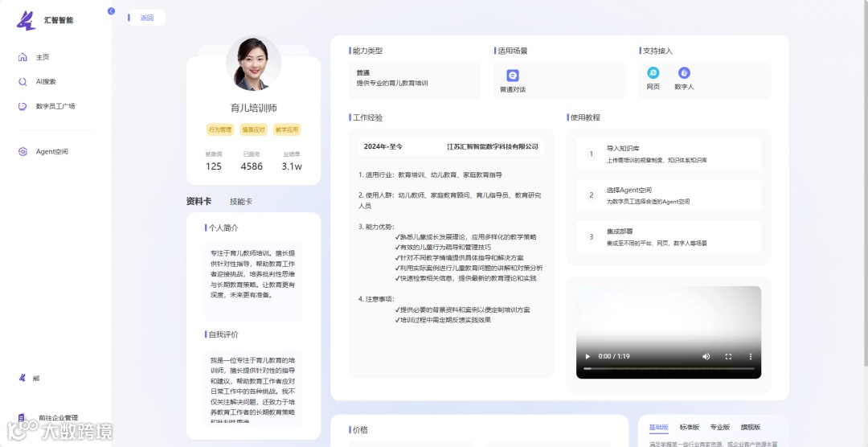This screenshot has height=447, width=868.
Task: Select the 专业版 pricing tab
Action: (x=719, y=427)
